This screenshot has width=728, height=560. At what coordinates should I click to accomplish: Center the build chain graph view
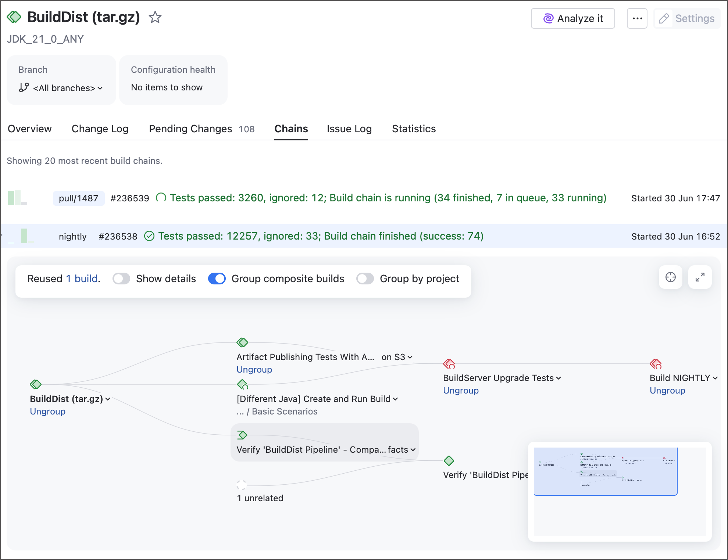click(x=671, y=277)
